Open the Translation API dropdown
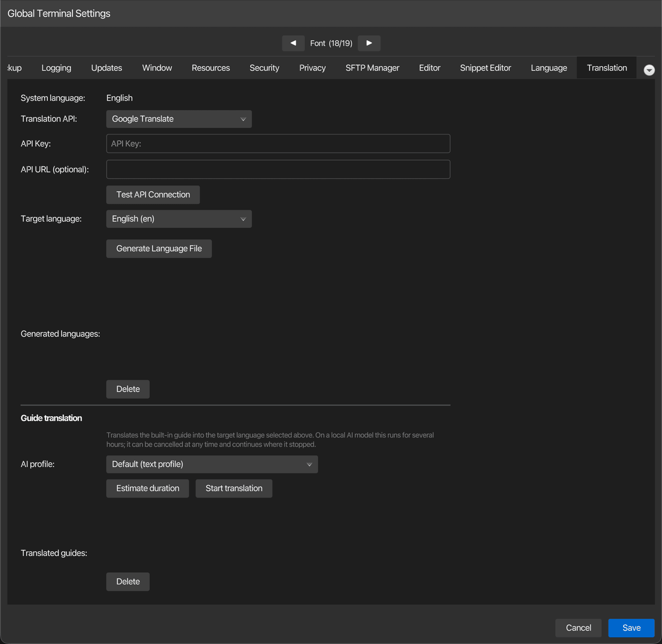 179,119
